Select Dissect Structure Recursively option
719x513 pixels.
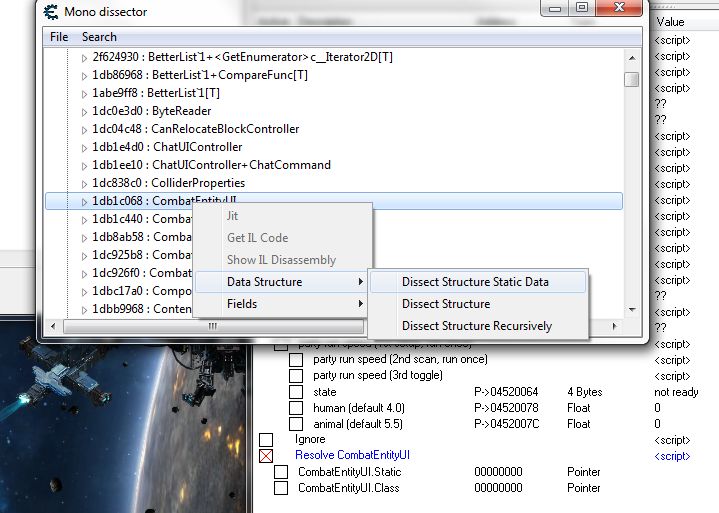476,326
